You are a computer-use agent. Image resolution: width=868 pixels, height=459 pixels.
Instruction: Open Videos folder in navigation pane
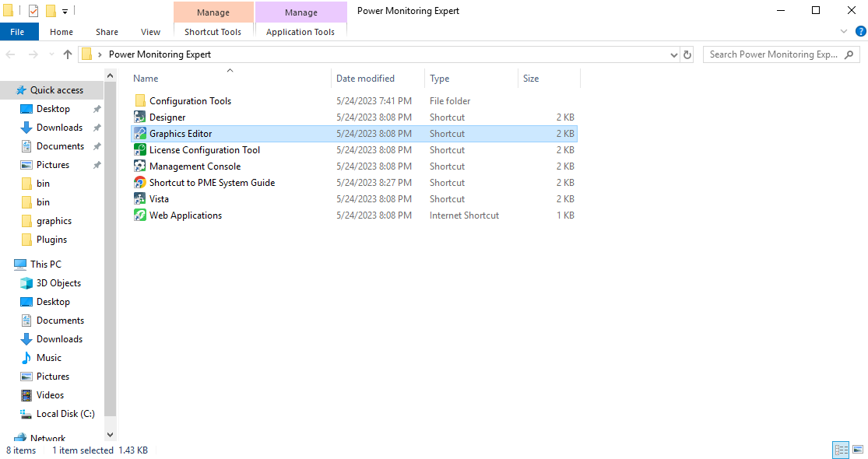coord(50,395)
